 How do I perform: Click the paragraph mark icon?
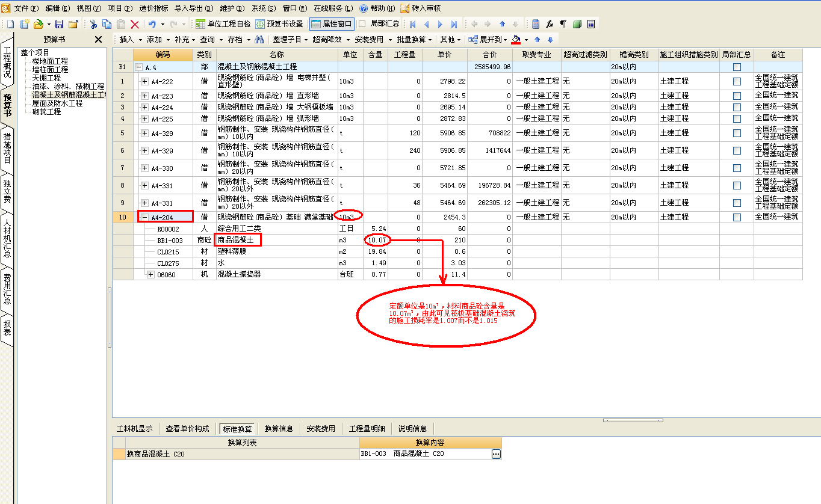[563, 24]
